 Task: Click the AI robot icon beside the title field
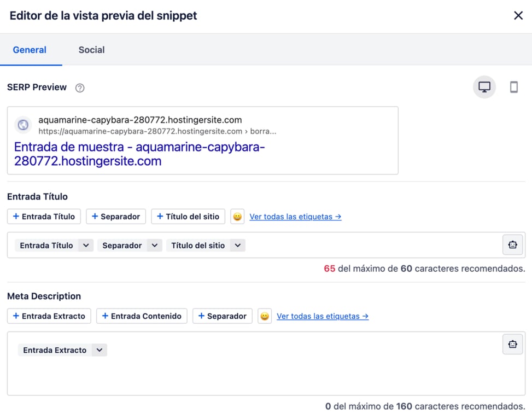click(x=512, y=244)
